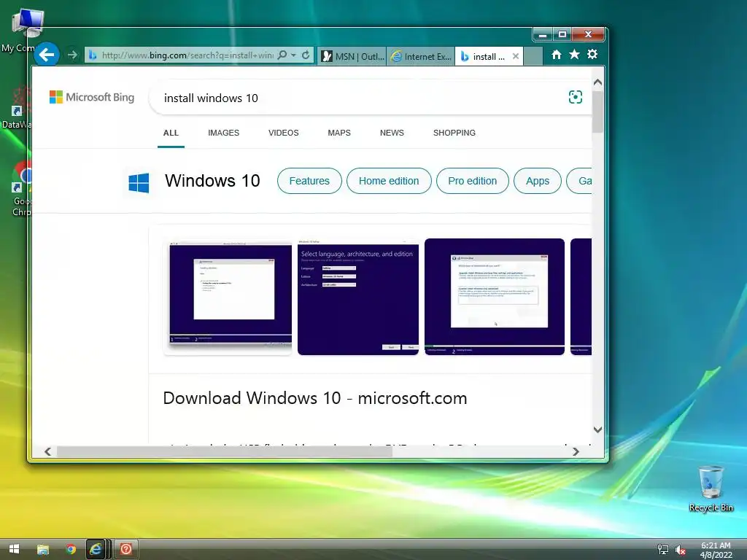Open the Tools gear icon
Image resolution: width=747 pixels, height=560 pixels.
(592, 55)
